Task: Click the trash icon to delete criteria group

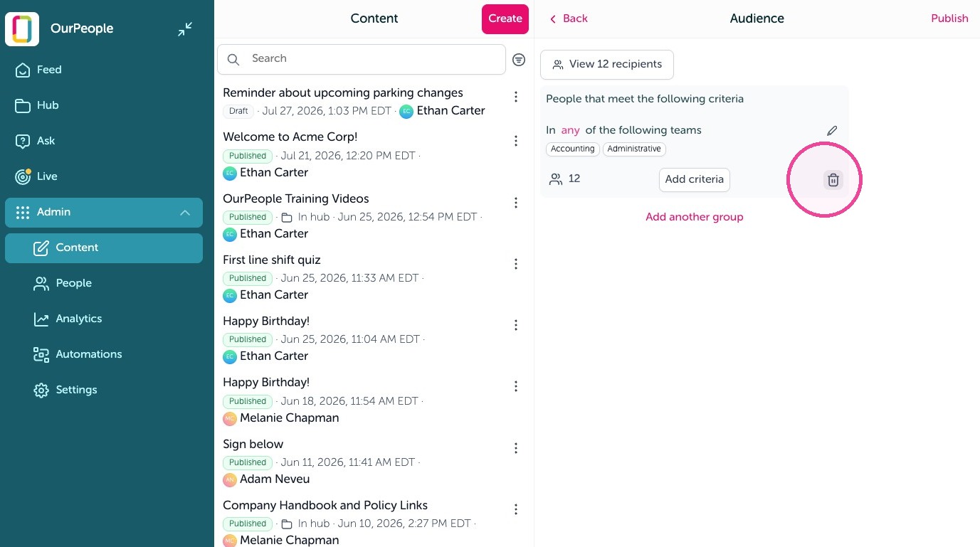Action: tap(833, 180)
